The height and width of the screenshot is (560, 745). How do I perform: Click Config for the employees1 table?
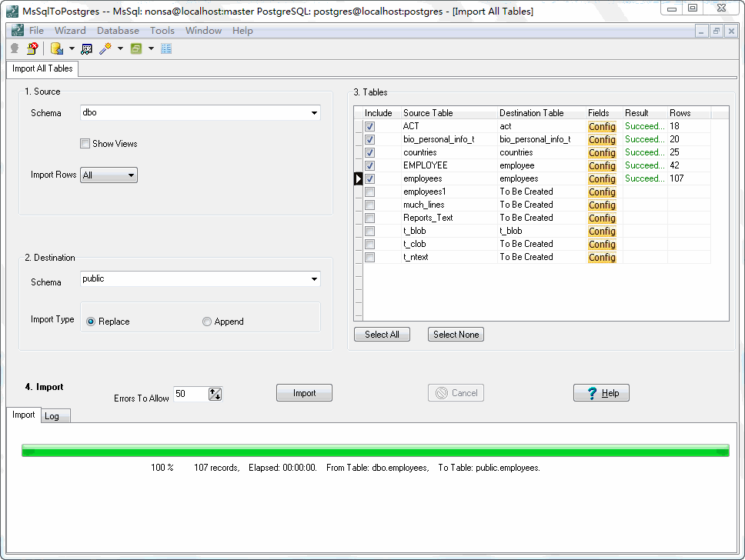[602, 192]
